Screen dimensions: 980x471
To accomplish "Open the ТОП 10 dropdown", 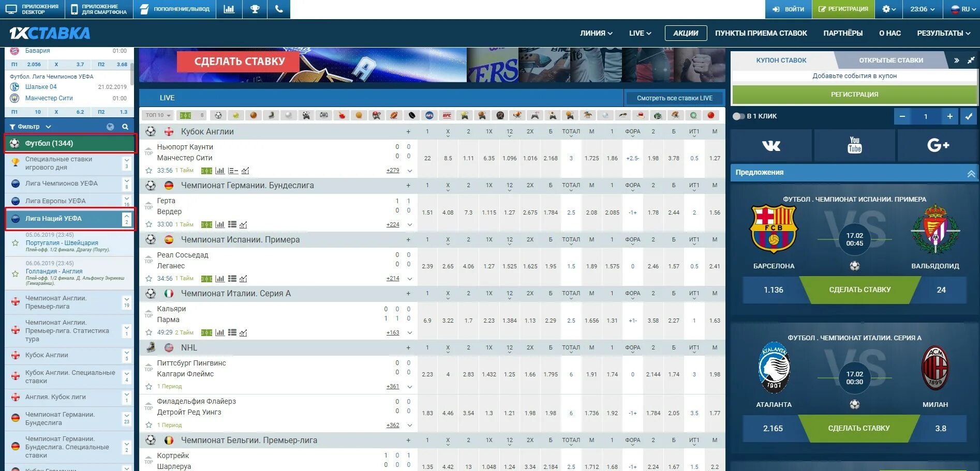I will [x=158, y=115].
